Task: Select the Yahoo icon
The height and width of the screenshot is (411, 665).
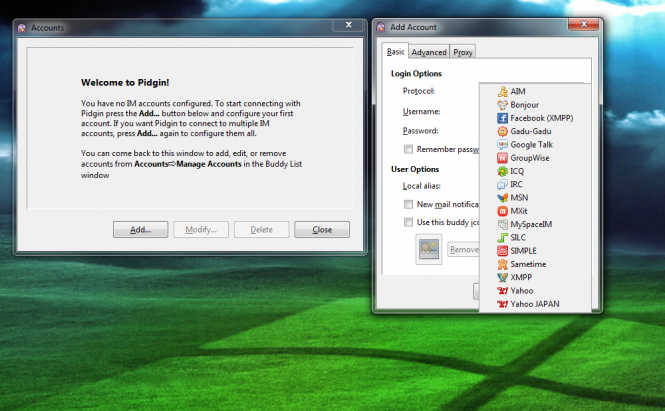Action: (x=503, y=291)
